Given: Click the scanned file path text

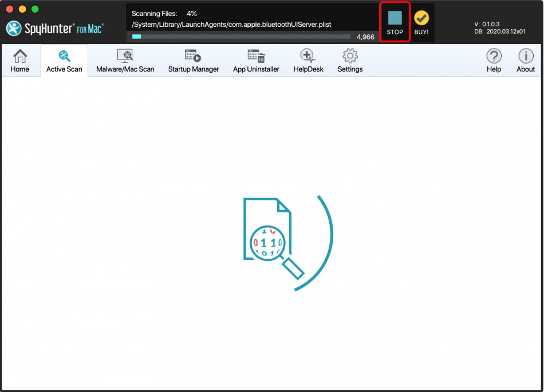Looking at the screenshot, I should (x=231, y=25).
